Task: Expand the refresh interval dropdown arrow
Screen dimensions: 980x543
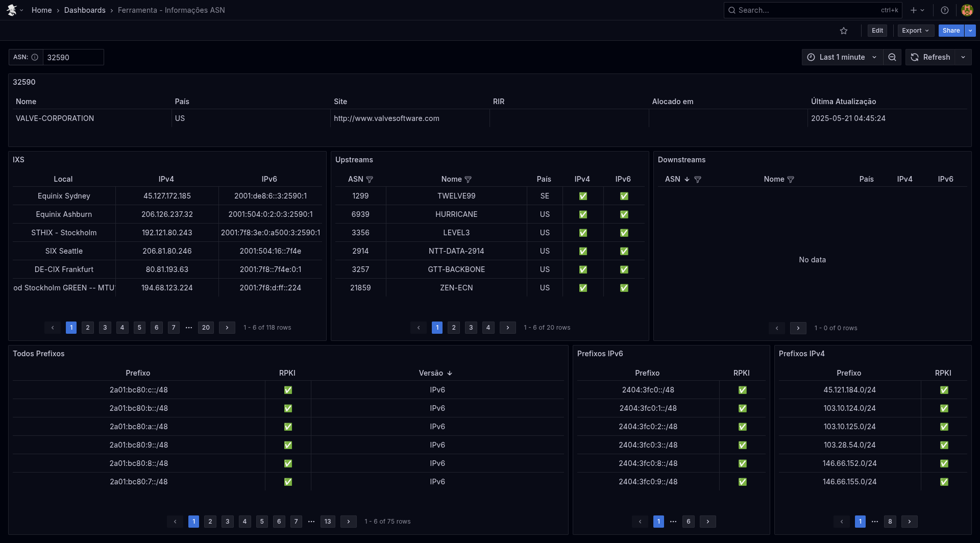Action: 963,57
